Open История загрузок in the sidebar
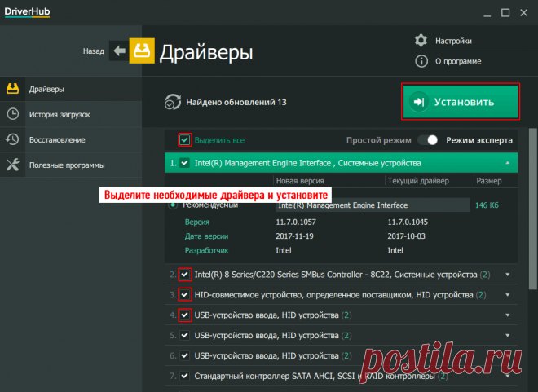 coord(71,114)
